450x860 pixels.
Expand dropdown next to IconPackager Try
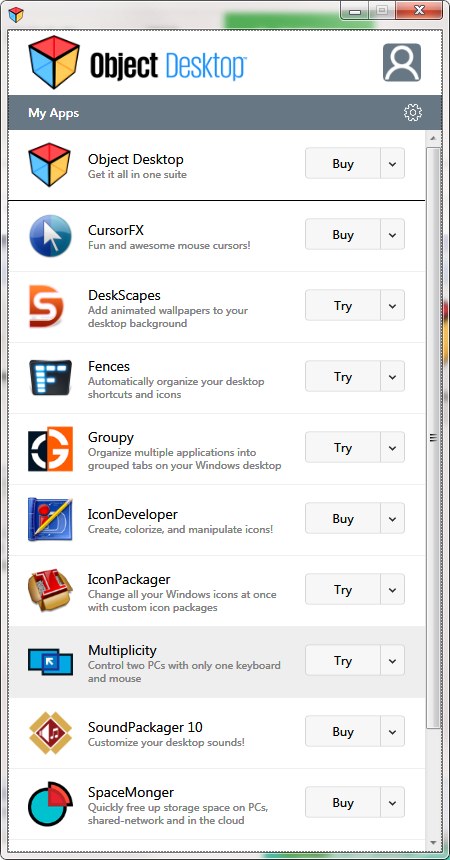392,590
